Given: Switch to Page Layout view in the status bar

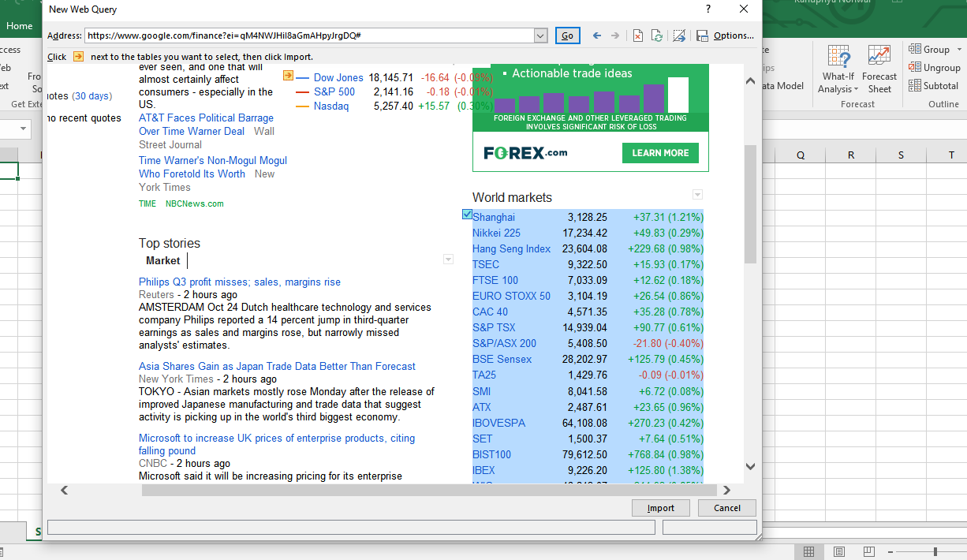Looking at the screenshot, I should (839, 551).
